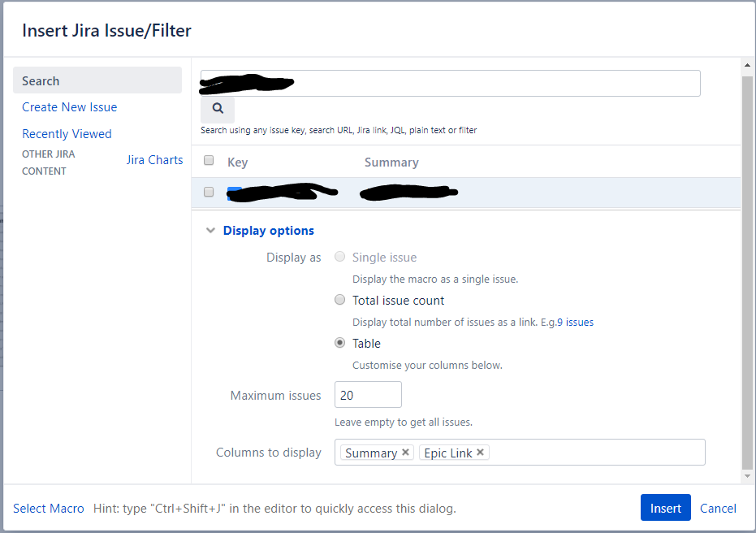Select the Table display radio button
The image size is (756, 533).
point(340,343)
